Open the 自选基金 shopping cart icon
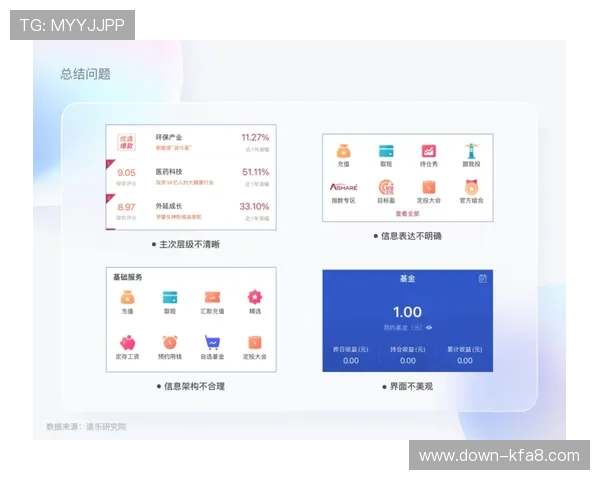Screen dimensions: 600x480 click(x=212, y=343)
